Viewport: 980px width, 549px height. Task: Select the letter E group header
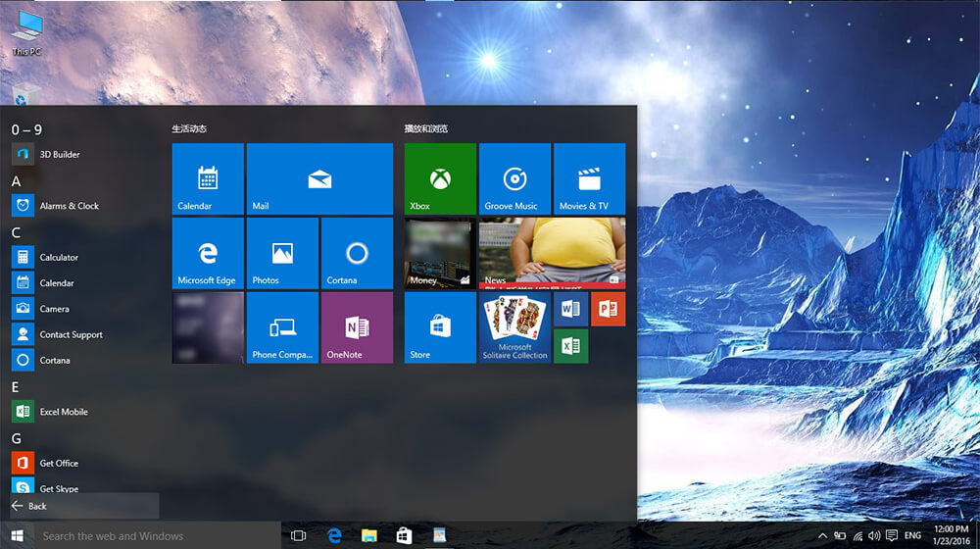(16, 387)
